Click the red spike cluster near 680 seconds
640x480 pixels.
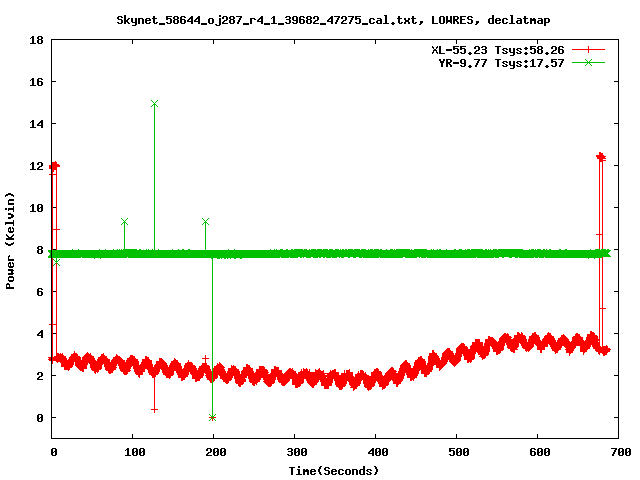pos(601,157)
